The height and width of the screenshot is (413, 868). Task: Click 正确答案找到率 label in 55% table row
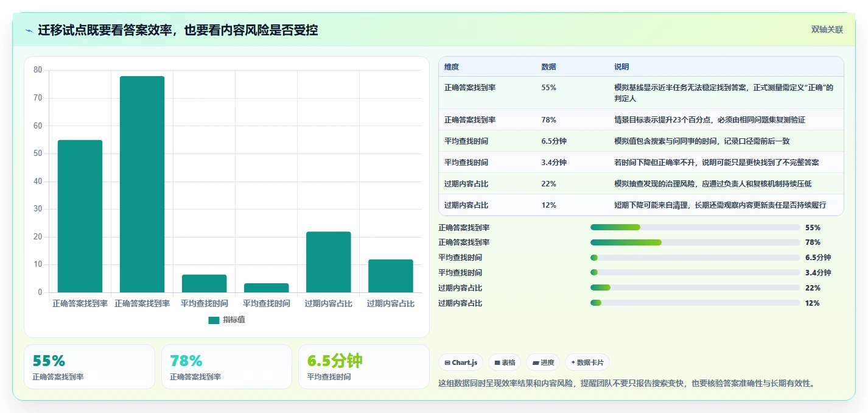coord(470,88)
